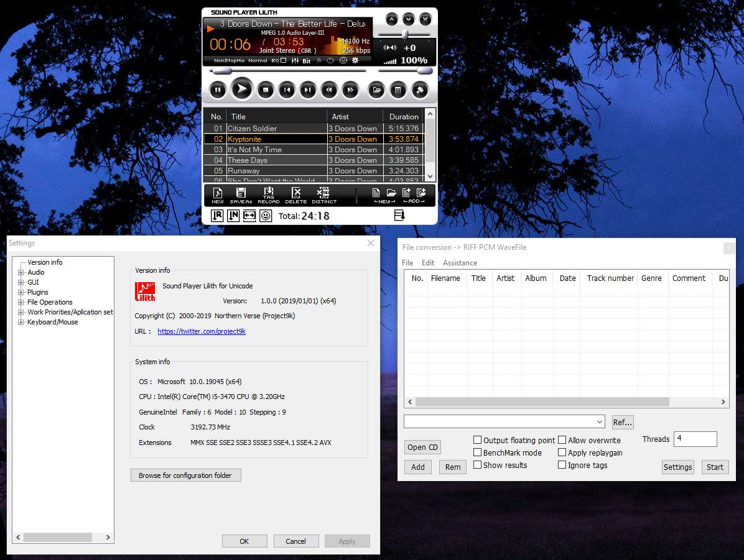Click OK in the Settings window

pyautogui.click(x=244, y=541)
